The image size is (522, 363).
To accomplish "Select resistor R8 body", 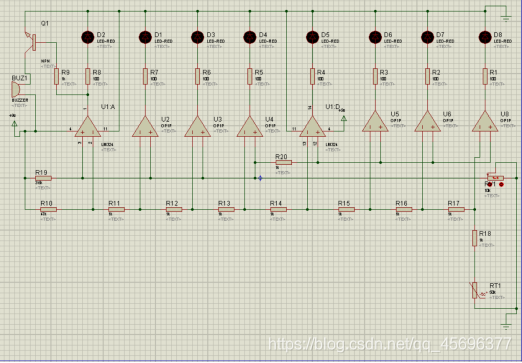I will (x=88, y=76).
